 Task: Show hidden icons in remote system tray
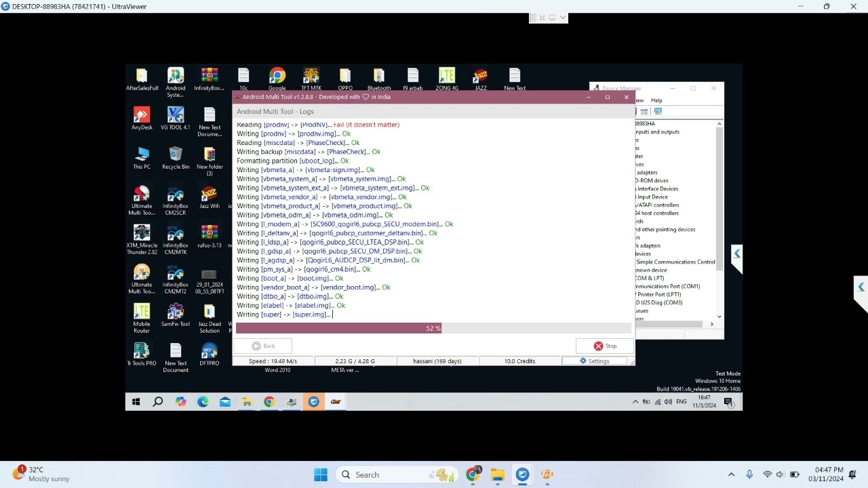pyautogui.click(x=635, y=402)
